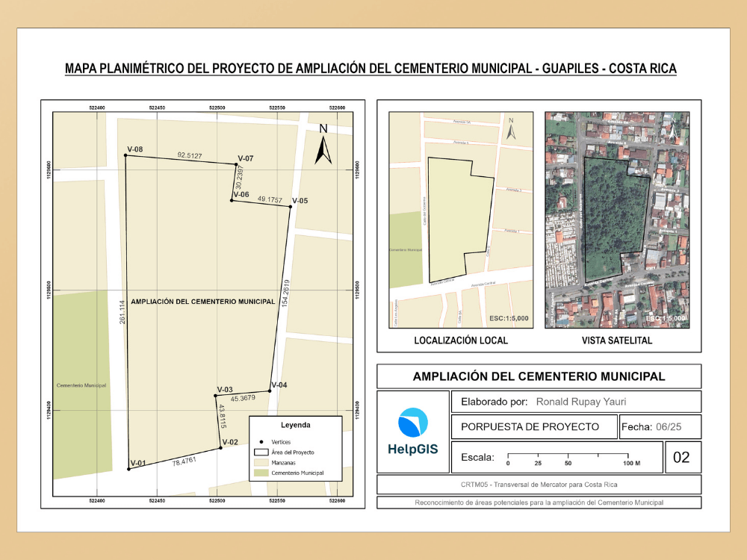Click the 'LOCALIZACIÓN LOCAL' caption
The height and width of the screenshot is (560, 747).
point(461,340)
